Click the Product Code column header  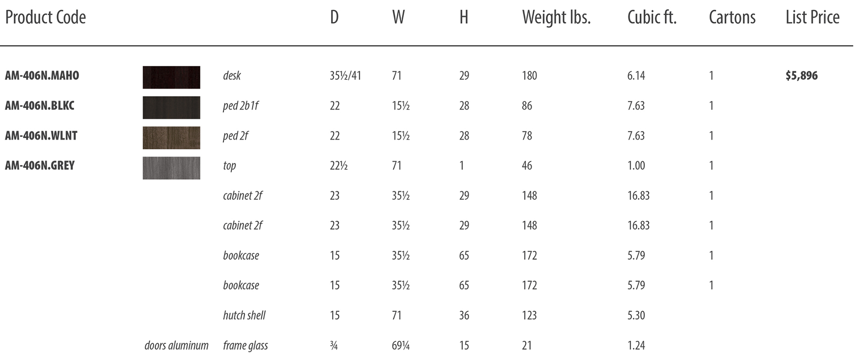coord(45,18)
